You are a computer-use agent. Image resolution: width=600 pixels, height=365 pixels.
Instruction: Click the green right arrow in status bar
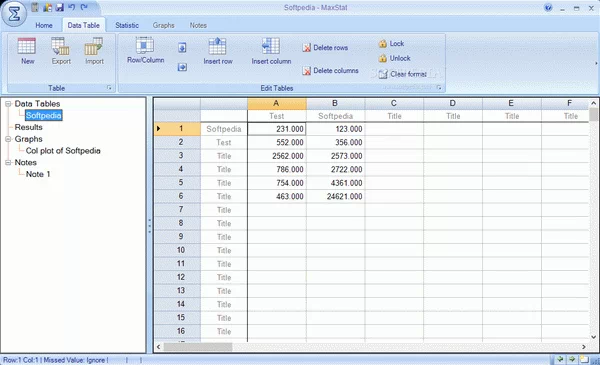572,359
